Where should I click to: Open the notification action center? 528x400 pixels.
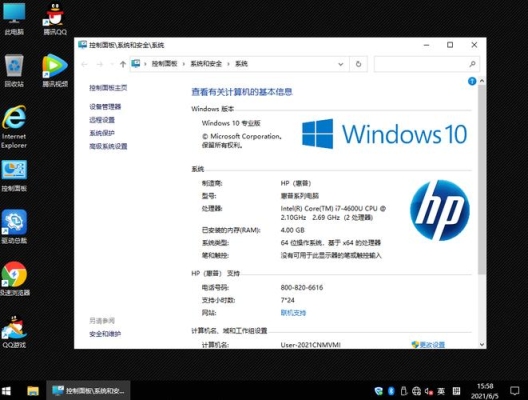click(x=515, y=391)
